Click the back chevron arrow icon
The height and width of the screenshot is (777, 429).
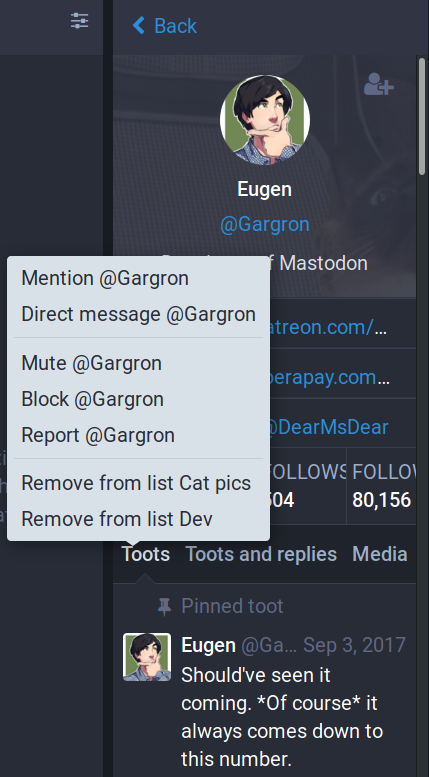[139, 25]
